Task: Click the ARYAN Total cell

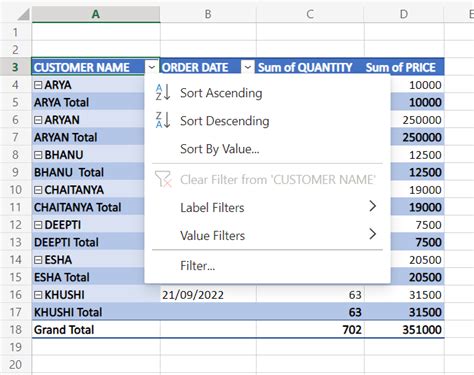Action: (88, 137)
